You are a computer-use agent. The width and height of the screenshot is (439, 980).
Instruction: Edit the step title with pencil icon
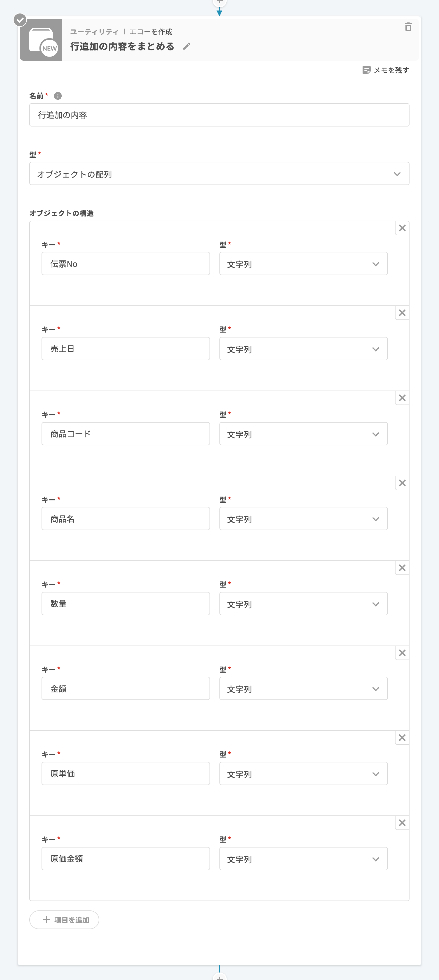pyautogui.click(x=187, y=46)
